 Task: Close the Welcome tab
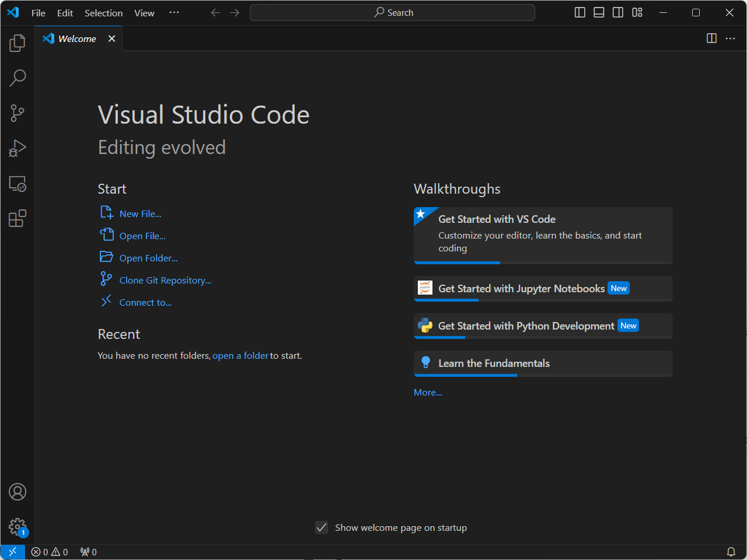[111, 38]
